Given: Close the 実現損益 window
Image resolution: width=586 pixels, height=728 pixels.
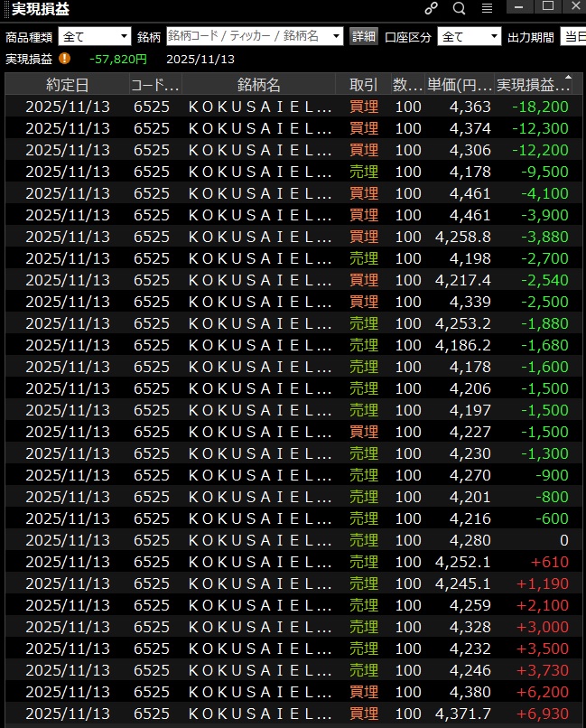Looking at the screenshot, I should (574, 6).
